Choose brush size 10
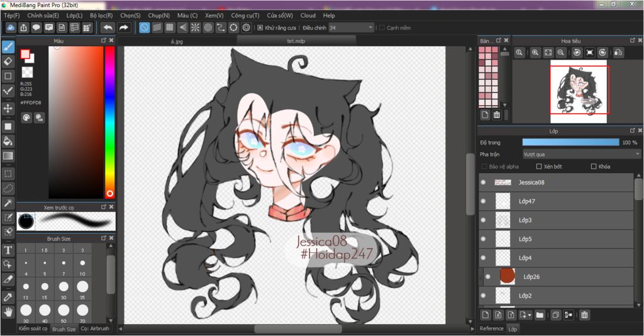This screenshot has width=644, height=336. pos(82,266)
